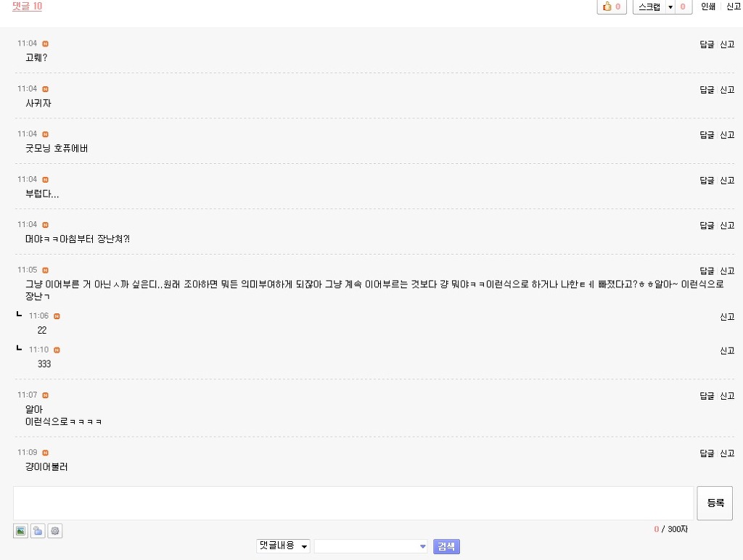Click 신고 on the '사귀자' comment
743x560 pixels.
pyautogui.click(x=727, y=89)
